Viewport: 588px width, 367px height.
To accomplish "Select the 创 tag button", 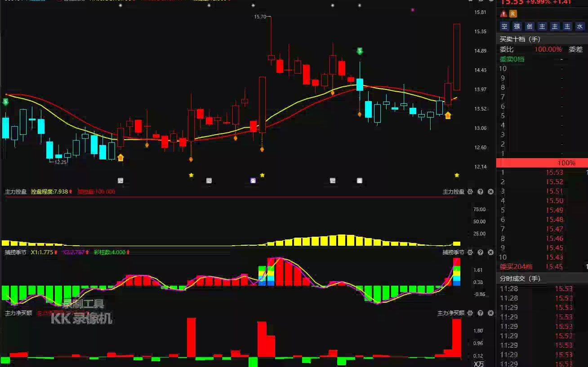I will click(530, 27).
